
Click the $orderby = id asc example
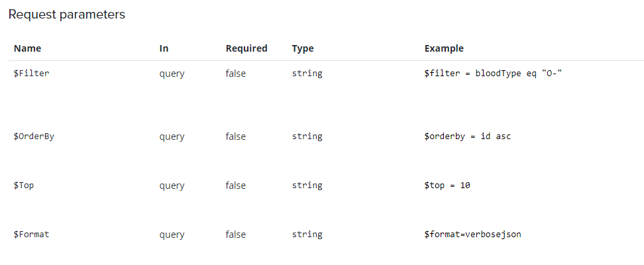[x=467, y=136]
